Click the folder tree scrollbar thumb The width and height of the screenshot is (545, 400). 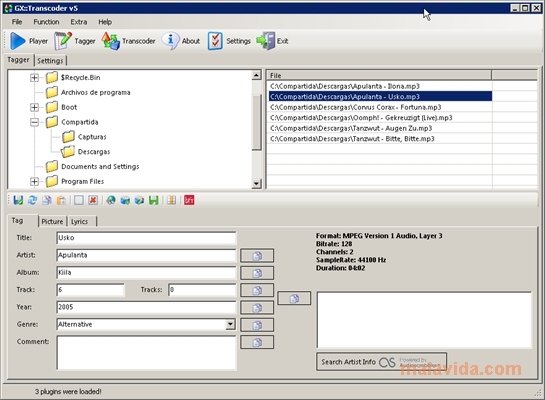tap(257, 122)
